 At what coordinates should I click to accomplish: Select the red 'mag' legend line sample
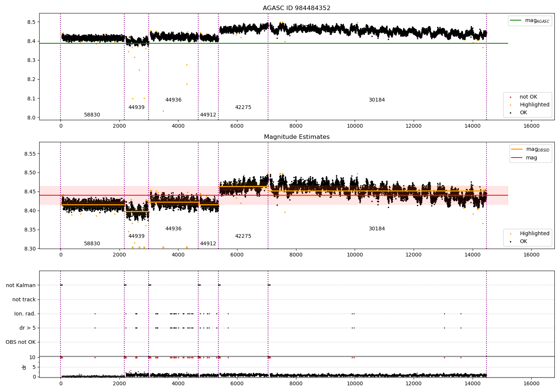pyautogui.click(x=517, y=158)
